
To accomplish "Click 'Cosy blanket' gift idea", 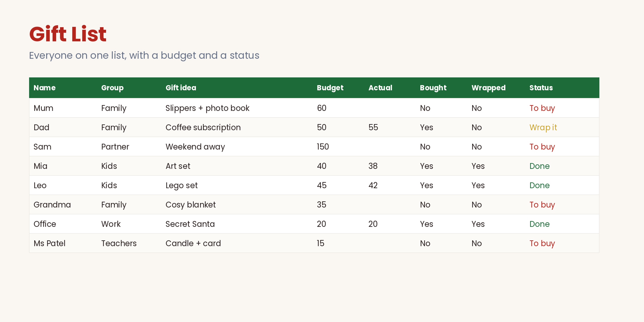I will coord(191,205).
